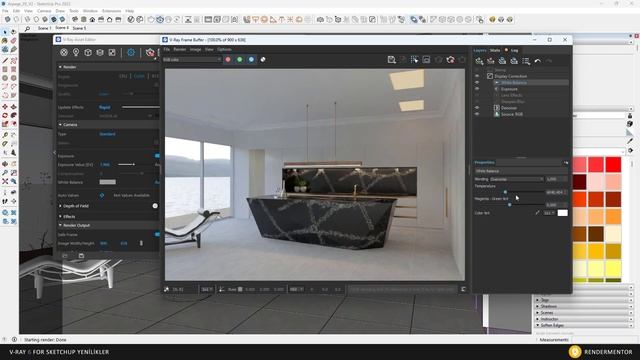Select the SketchUp Select arrow tool
Viewport: 640px width, 360px height.
(5, 31)
